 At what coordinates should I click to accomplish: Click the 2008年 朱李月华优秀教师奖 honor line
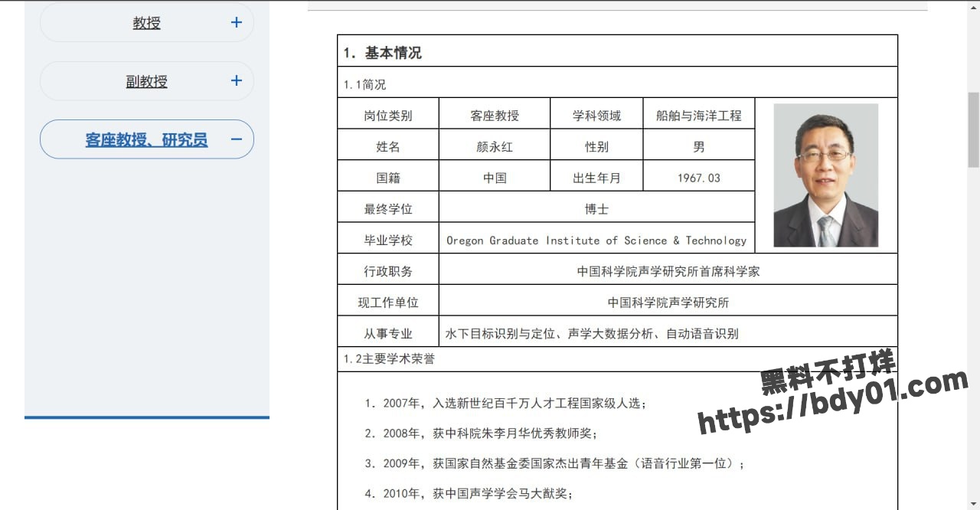481,433
